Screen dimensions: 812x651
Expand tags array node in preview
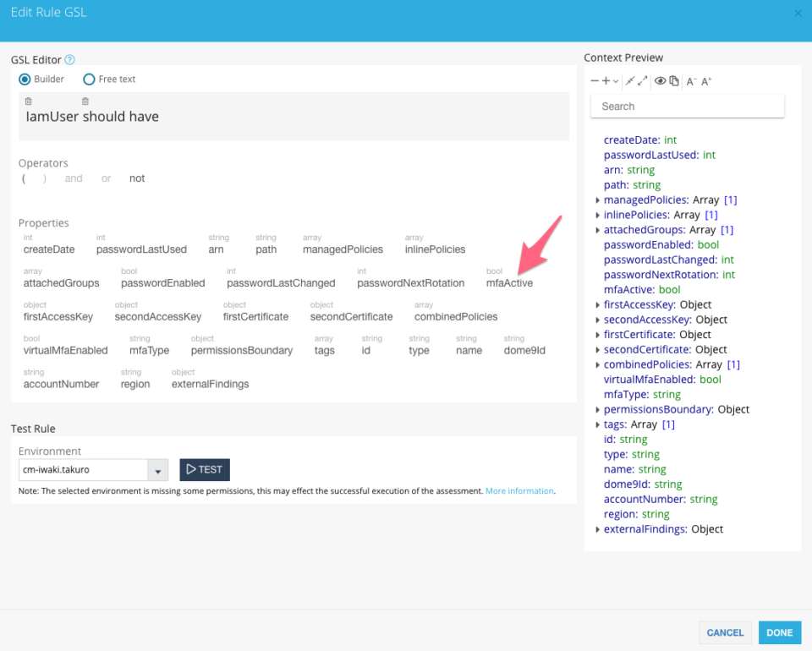(x=597, y=425)
